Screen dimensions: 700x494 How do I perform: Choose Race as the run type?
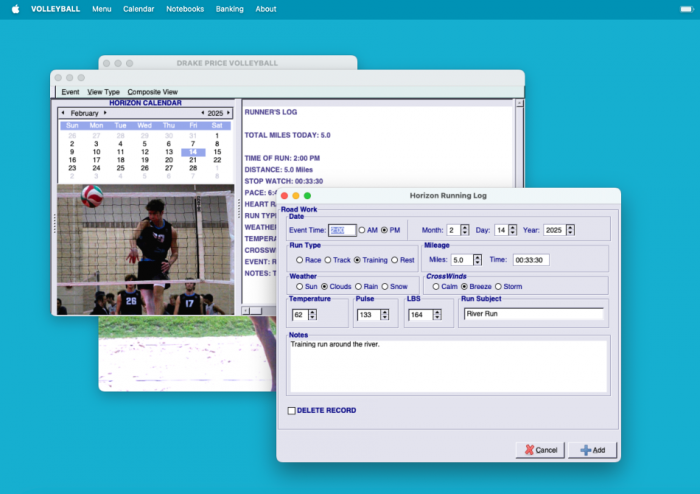pyautogui.click(x=300, y=260)
